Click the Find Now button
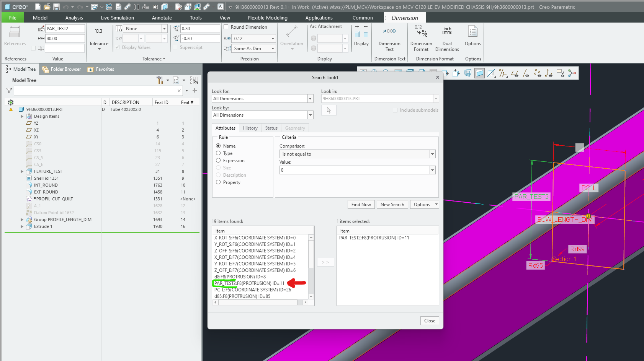The width and height of the screenshot is (644, 361). point(361,204)
